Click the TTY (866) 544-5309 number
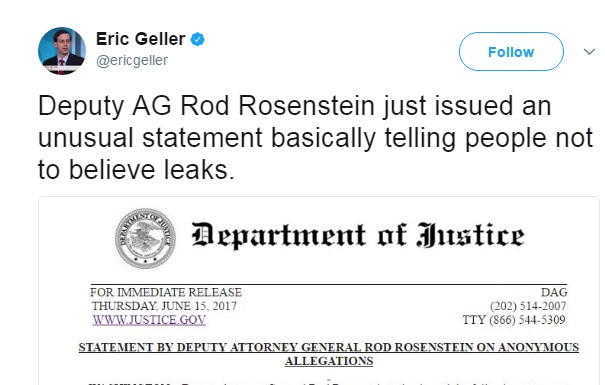605x385 pixels. tap(514, 320)
